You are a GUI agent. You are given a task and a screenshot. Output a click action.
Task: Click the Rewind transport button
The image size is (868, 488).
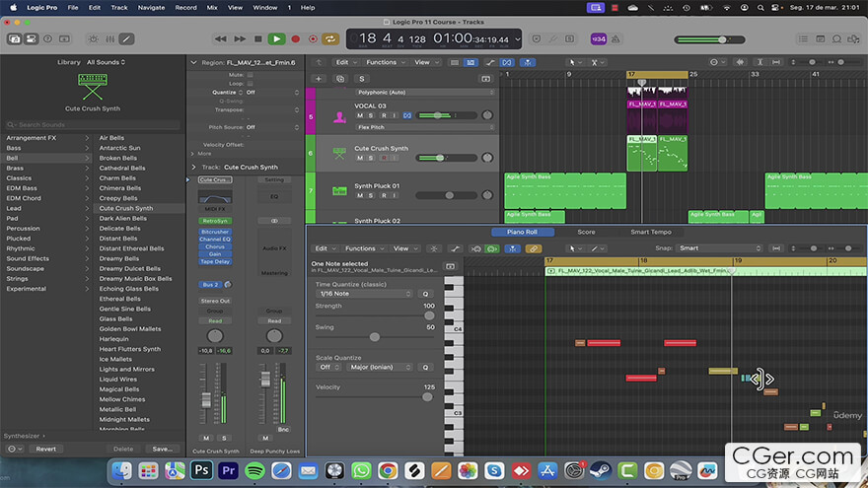220,38
